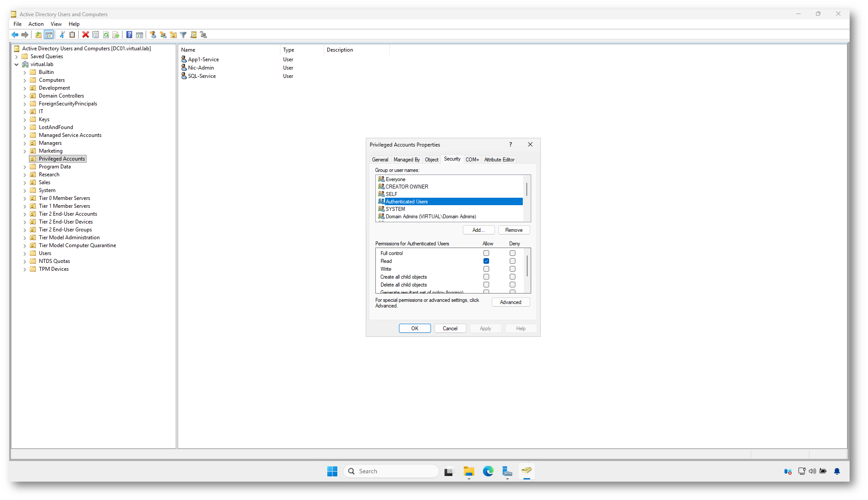The height and width of the screenshot is (500, 868).
Task: Uncheck Allow for Read permission
Action: click(486, 261)
